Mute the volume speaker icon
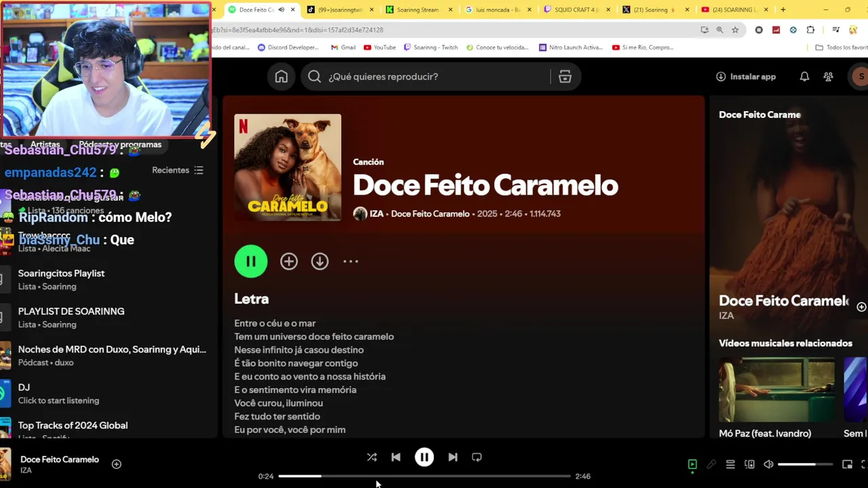 pyautogui.click(x=768, y=464)
